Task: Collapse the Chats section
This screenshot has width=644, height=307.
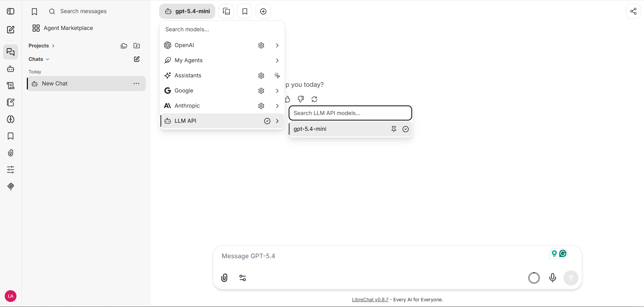Action: click(39, 59)
